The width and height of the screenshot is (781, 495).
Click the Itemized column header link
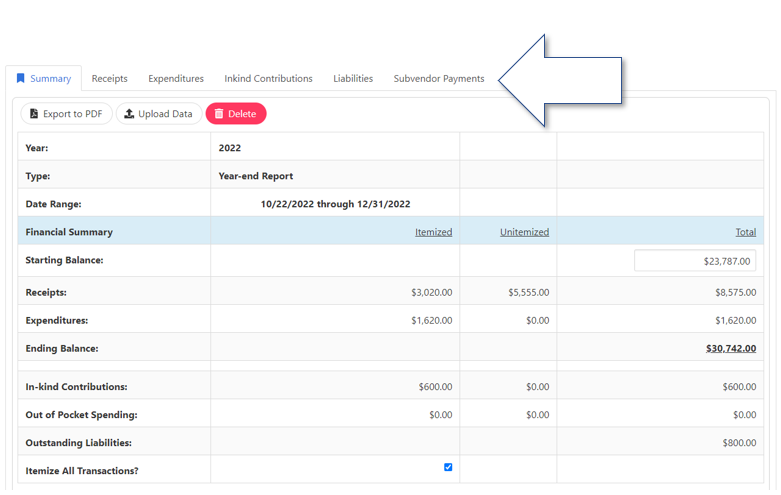pos(433,232)
